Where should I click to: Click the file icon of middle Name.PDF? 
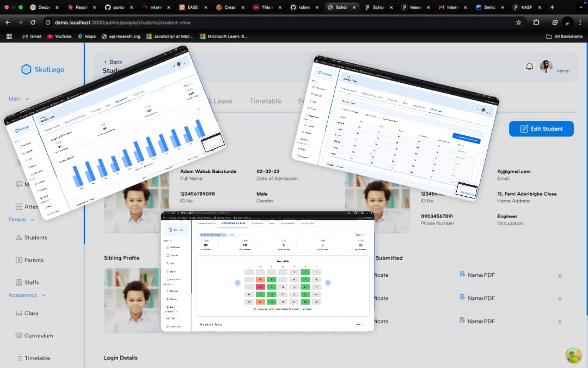pyautogui.click(x=462, y=298)
